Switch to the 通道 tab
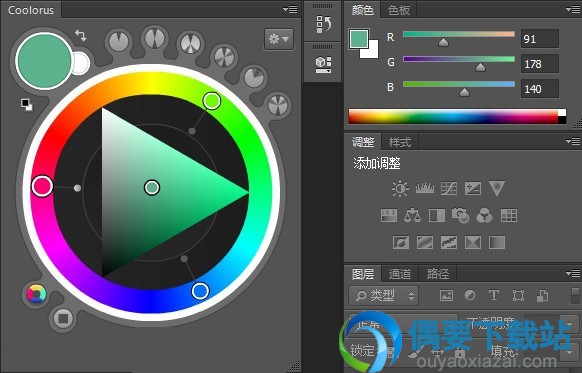The image size is (582, 373). pos(400,274)
